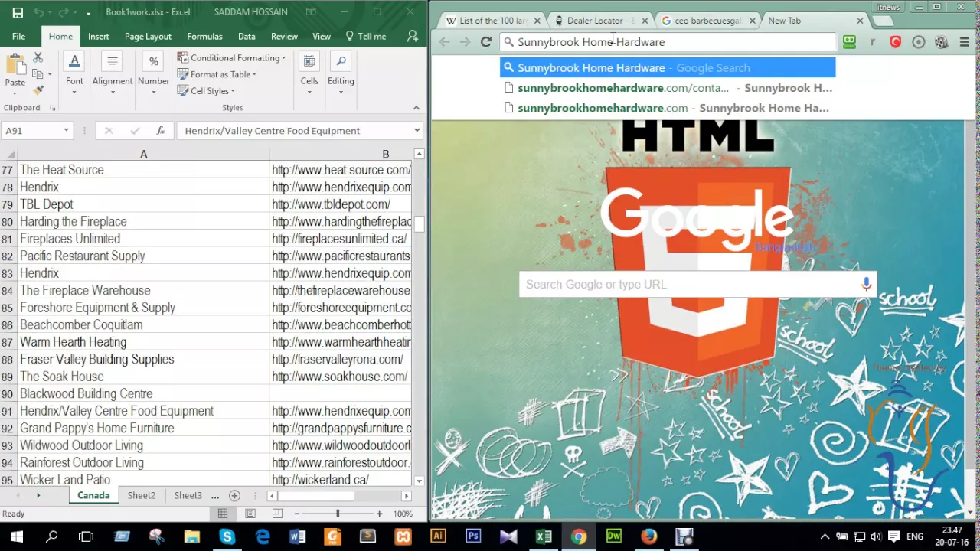Viewport: 980px width, 551px height.
Task: Expand the Editing group dropdown
Action: (x=341, y=93)
